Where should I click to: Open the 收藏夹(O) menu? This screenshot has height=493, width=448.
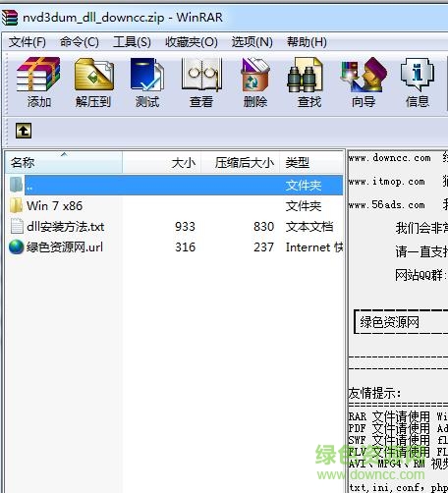[192, 42]
